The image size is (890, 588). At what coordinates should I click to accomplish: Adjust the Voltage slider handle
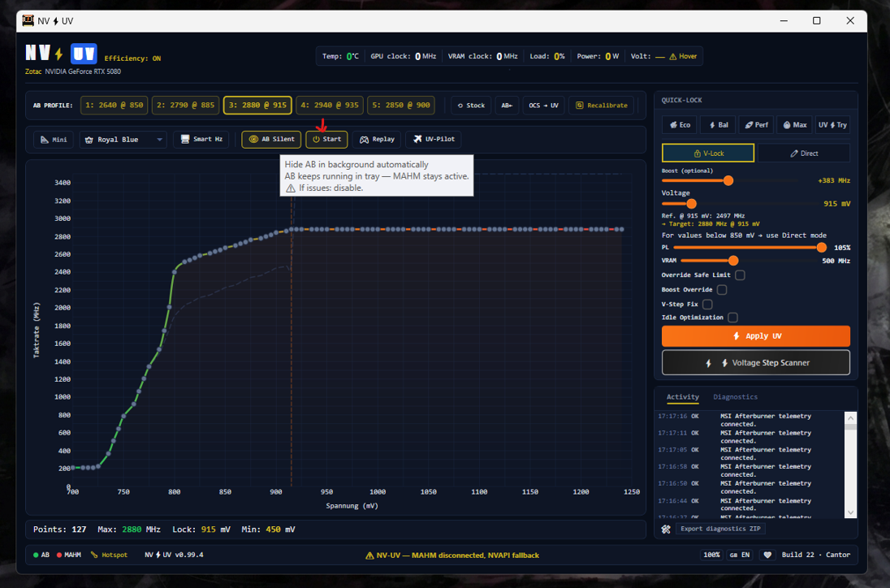point(691,204)
